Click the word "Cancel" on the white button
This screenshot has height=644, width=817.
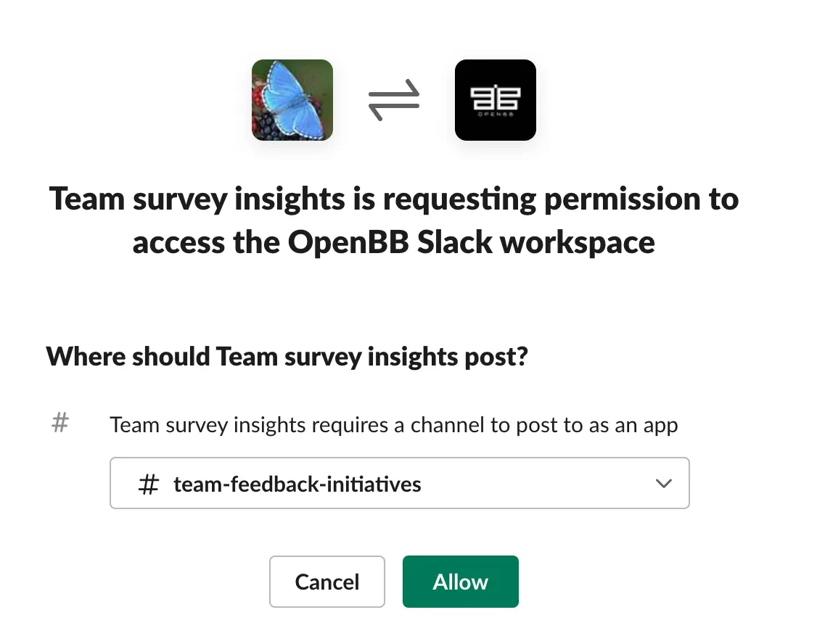pos(327,582)
